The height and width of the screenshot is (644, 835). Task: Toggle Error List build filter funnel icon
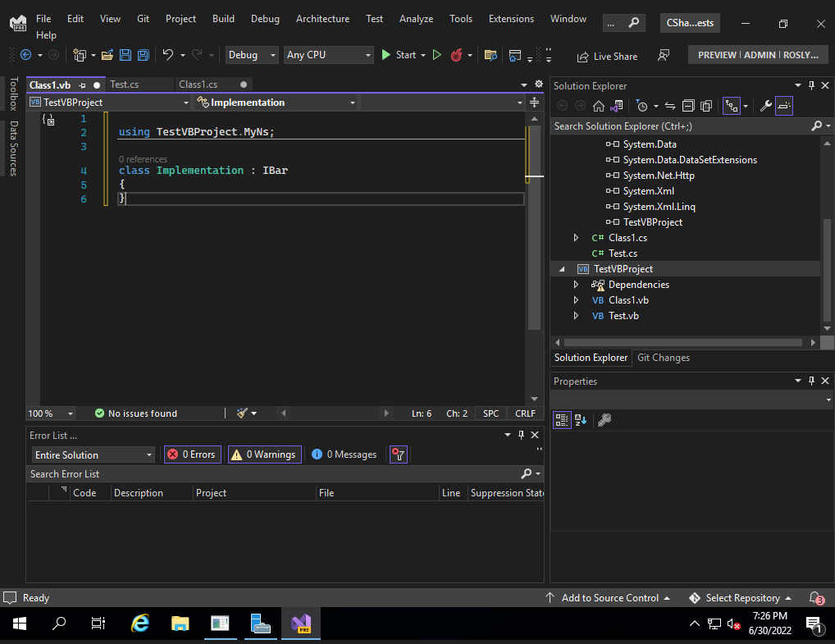(399, 454)
